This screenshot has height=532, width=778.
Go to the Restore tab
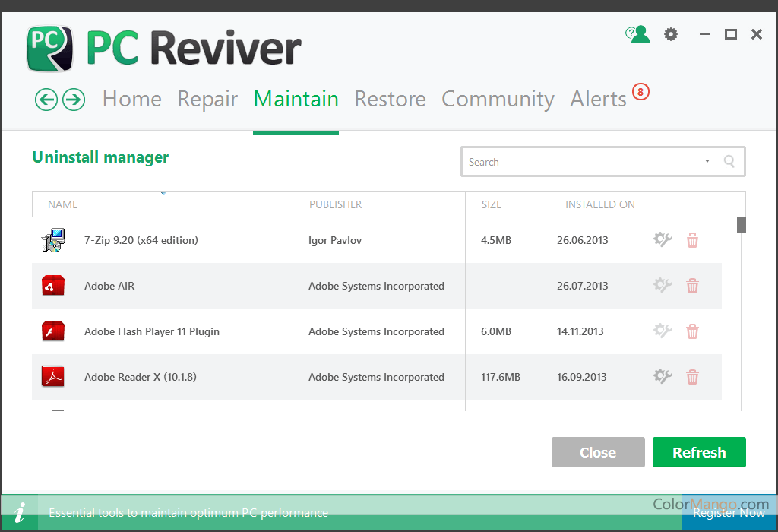[390, 100]
